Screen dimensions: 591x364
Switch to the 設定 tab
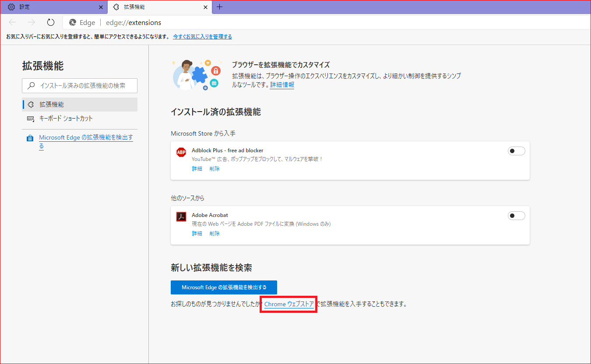point(54,7)
